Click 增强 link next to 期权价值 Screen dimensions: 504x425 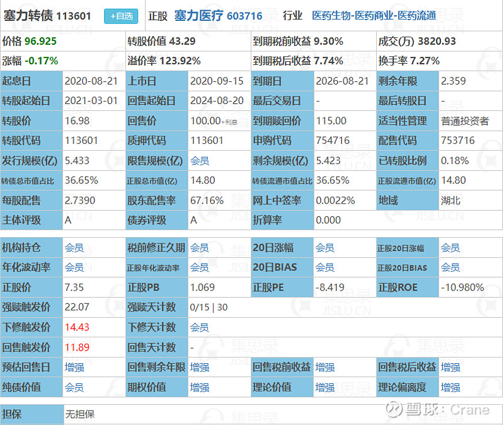pos(200,387)
